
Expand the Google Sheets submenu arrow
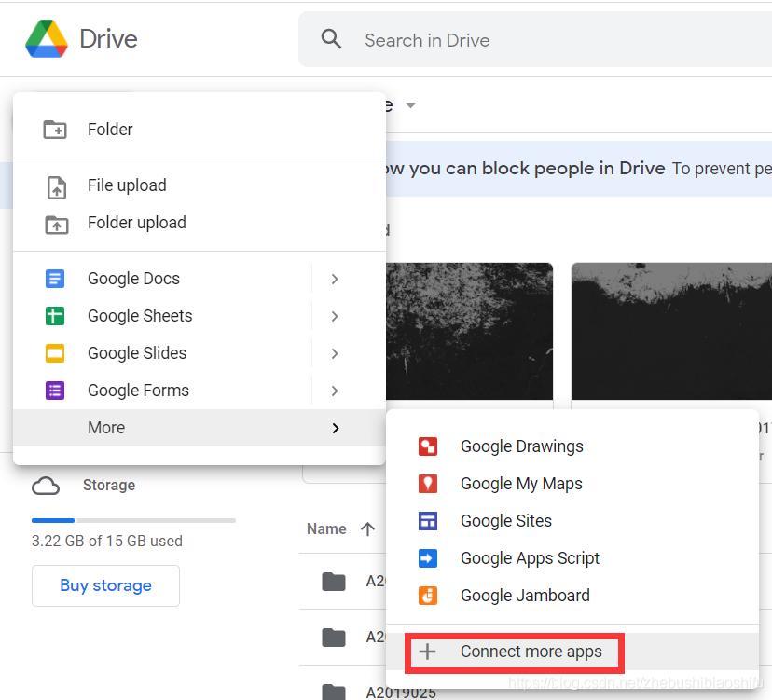pyautogui.click(x=335, y=316)
